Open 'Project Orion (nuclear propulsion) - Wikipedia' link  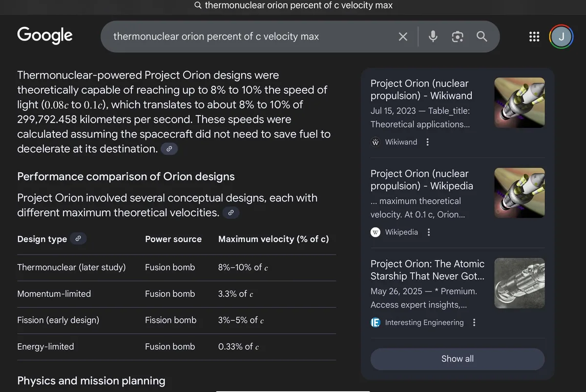[422, 180]
